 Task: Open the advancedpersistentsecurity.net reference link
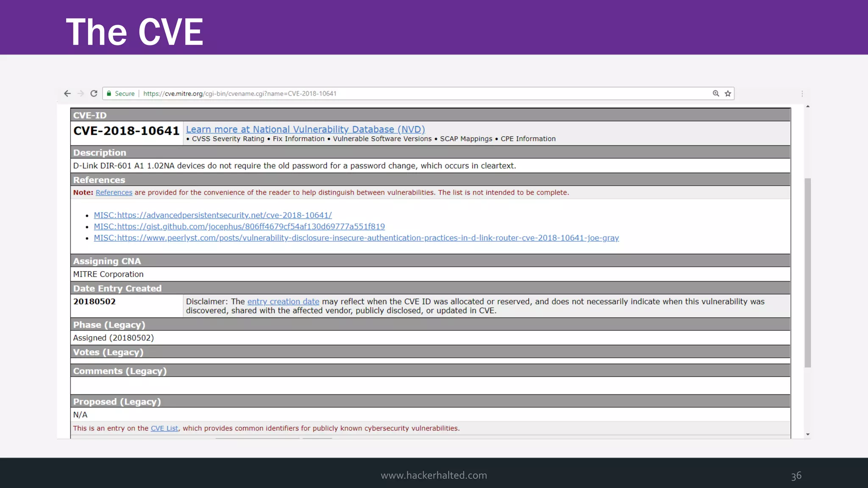213,215
